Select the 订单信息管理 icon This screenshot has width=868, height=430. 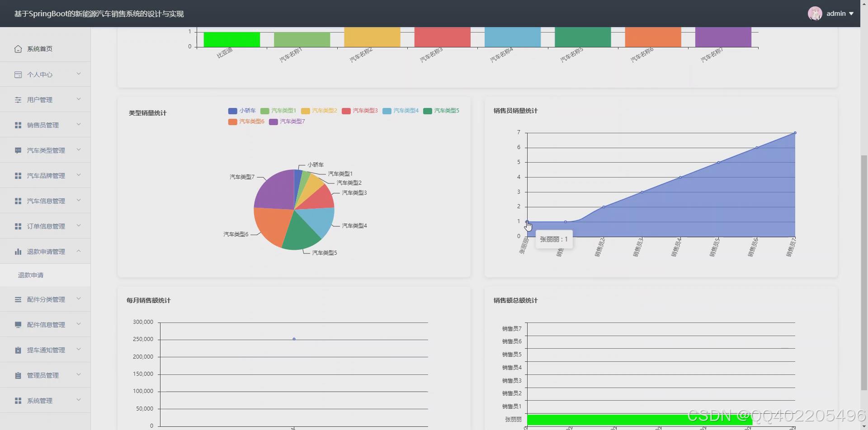pyautogui.click(x=19, y=226)
